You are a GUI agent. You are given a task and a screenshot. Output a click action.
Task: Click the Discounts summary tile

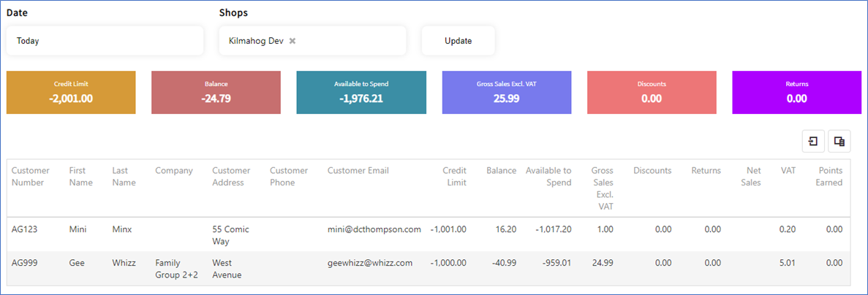(652, 92)
